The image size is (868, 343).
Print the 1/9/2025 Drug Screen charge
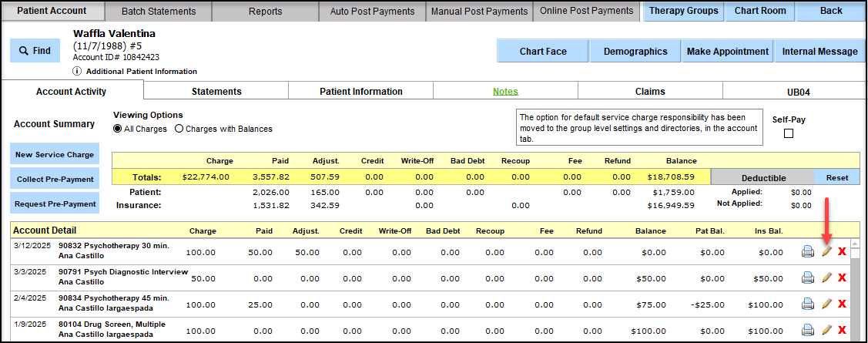(808, 330)
